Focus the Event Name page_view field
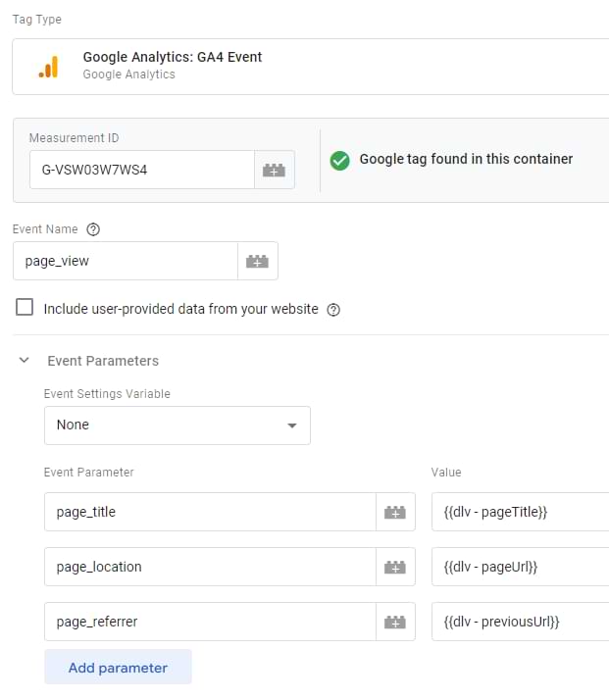 tap(125, 262)
